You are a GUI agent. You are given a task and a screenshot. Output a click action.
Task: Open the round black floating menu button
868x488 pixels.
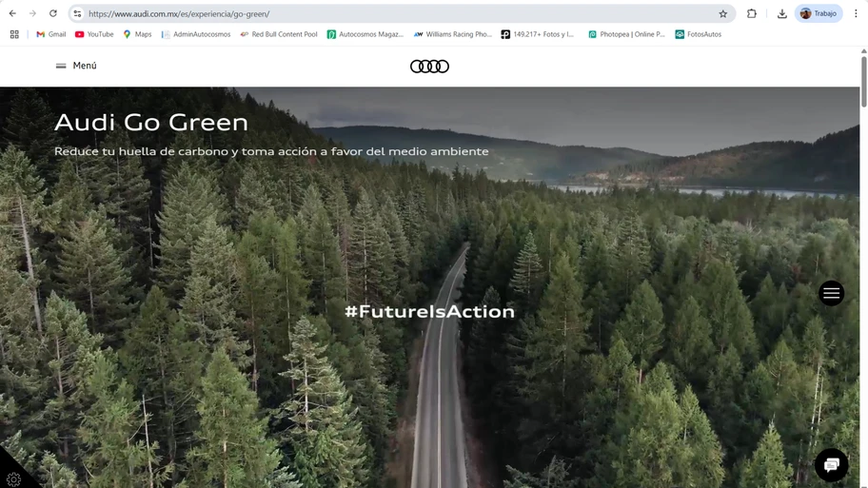click(831, 293)
